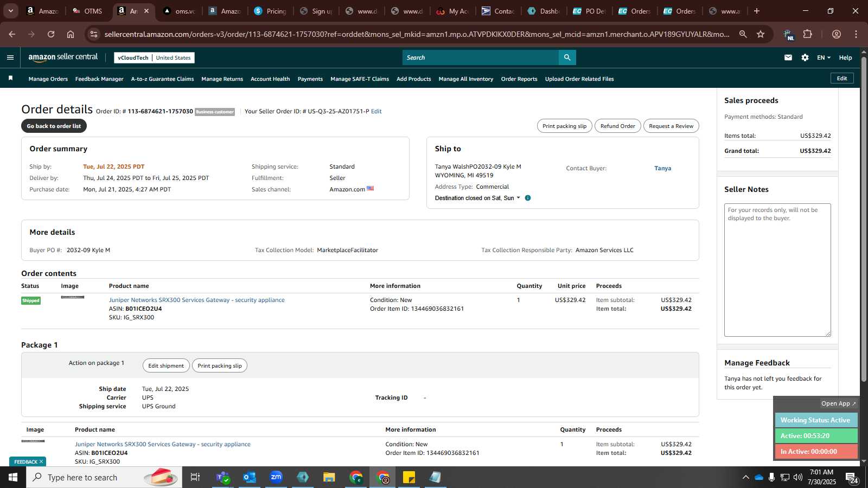Open the Seller Central hamburger menu
The height and width of the screenshot is (488, 868).
click(x=10, y=57)
